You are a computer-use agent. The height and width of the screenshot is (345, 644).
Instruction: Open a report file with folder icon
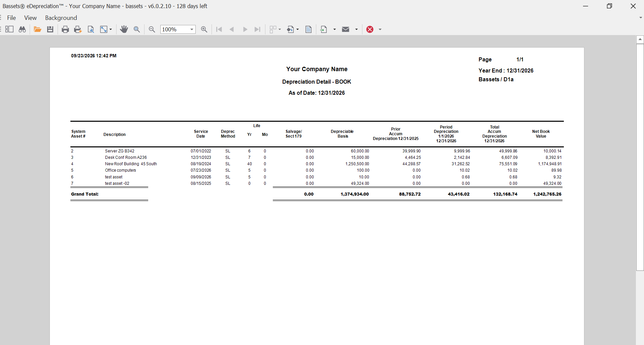(x=37, y=29)
